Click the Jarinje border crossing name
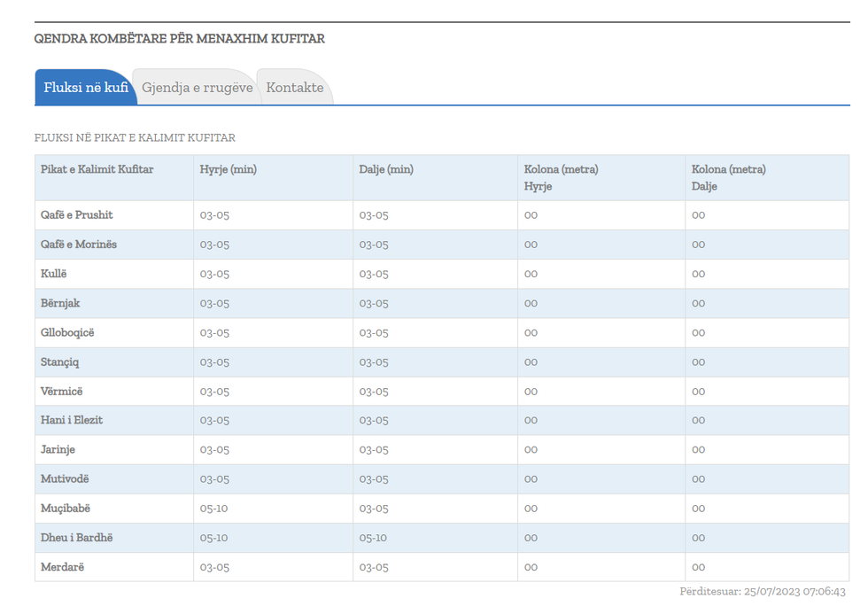Image resolution: width=868 pixels, height=606 pixels. (58, 449)
